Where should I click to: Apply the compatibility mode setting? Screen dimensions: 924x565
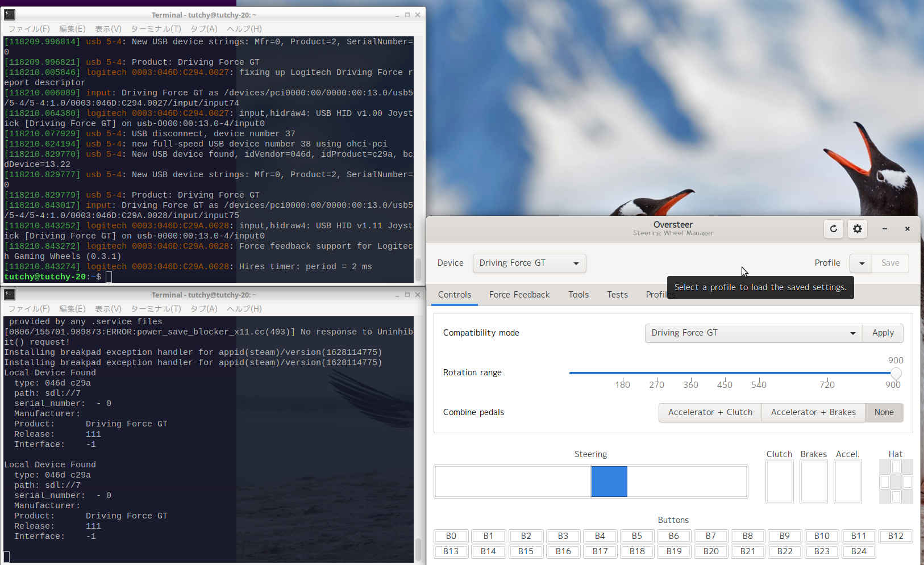pyautogui.click(x=883, y=333)
